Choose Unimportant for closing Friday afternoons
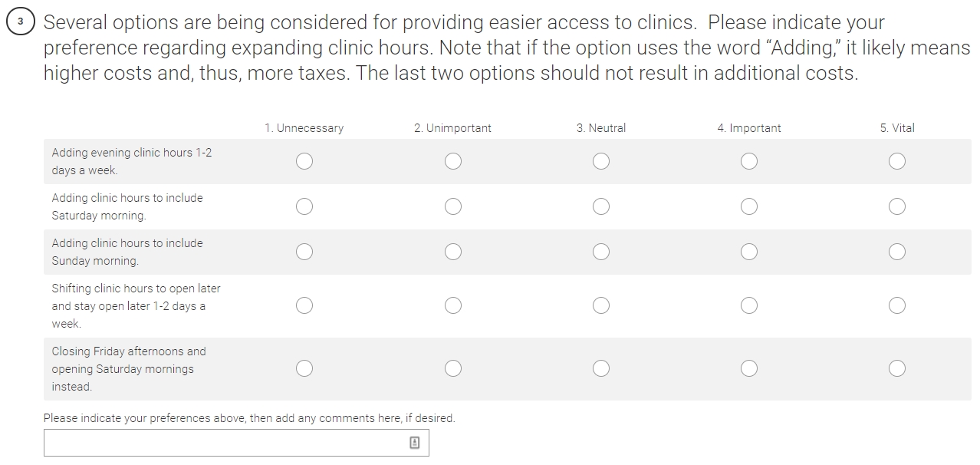The image size is (980, 465). (453, 368)
